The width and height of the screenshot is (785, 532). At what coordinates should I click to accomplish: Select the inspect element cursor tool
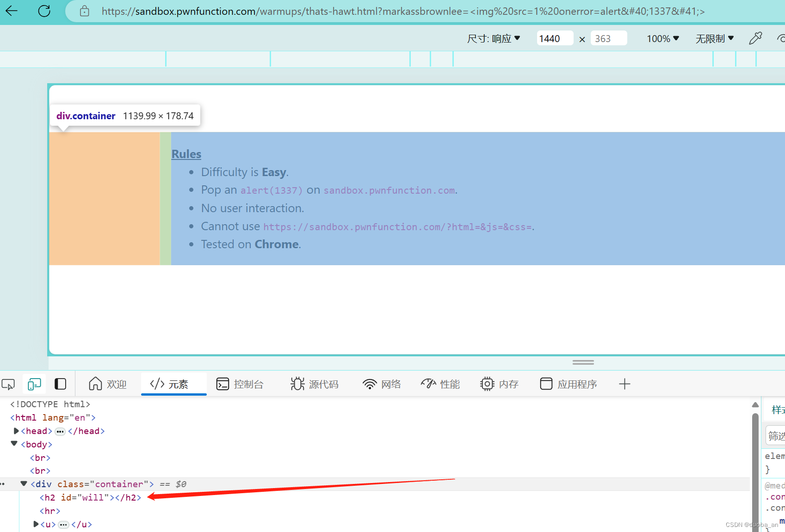(x=8, y=384)
